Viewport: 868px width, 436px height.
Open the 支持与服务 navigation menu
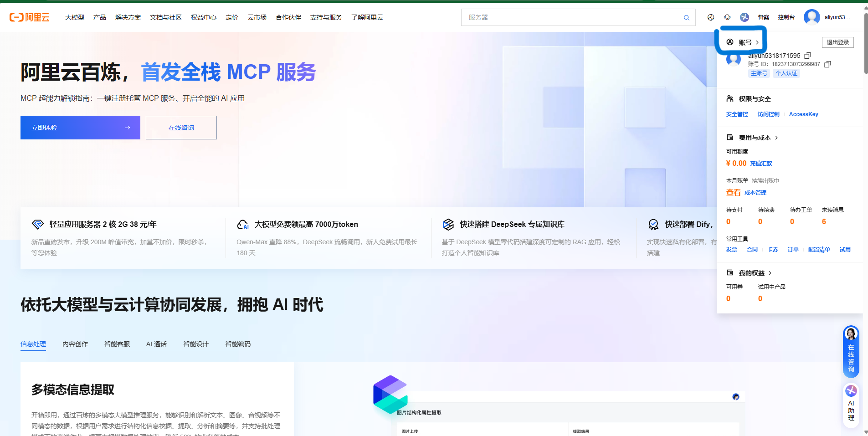pos(326,17)
